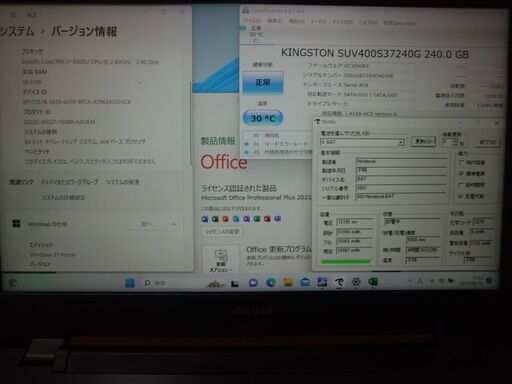Open the Chat icon on the taskbar
Screen dimensions: 512x384
tap(253, 283)
